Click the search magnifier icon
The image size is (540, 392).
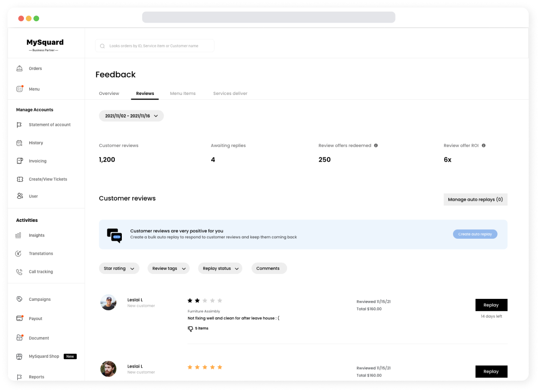click(102, 46)
